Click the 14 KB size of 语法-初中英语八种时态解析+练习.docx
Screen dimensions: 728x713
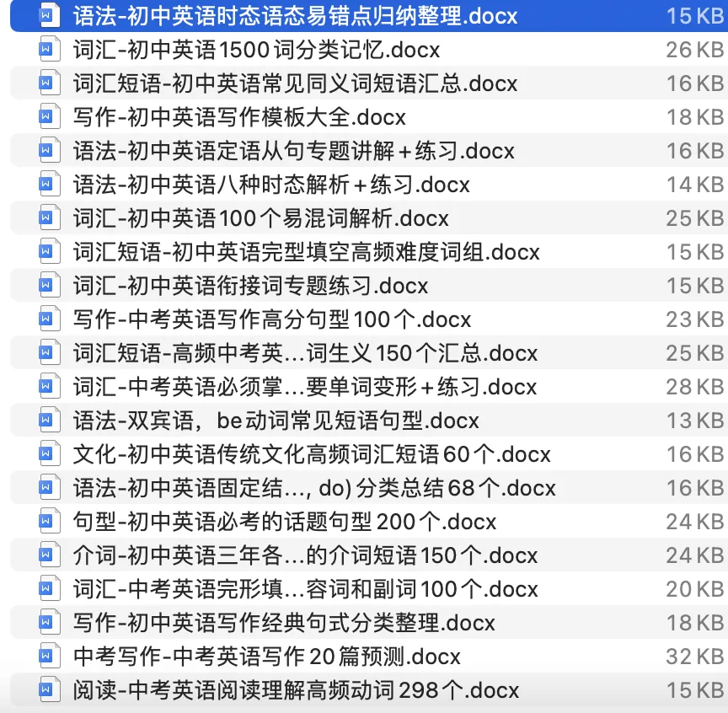point(695,185)
